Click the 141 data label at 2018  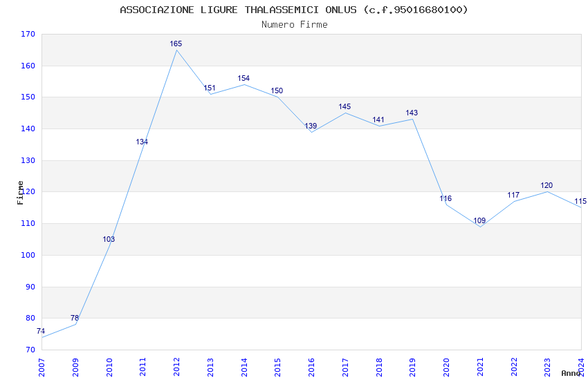pos(378,120)
